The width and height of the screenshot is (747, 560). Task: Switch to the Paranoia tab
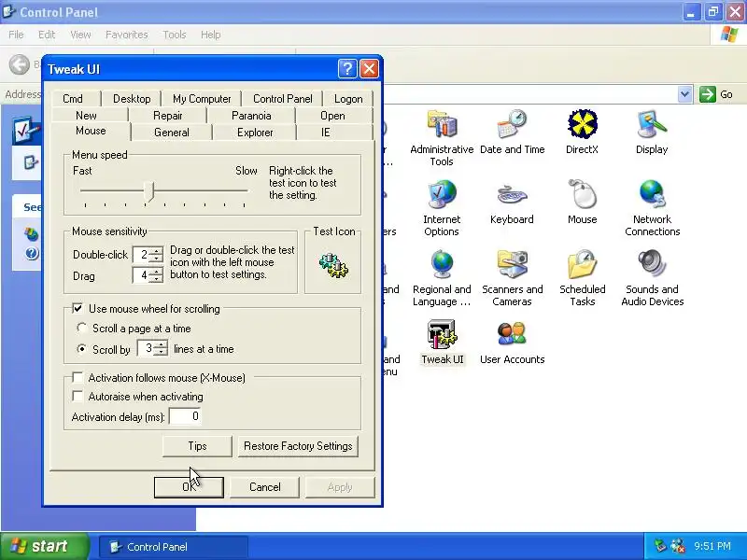point(251,115)
